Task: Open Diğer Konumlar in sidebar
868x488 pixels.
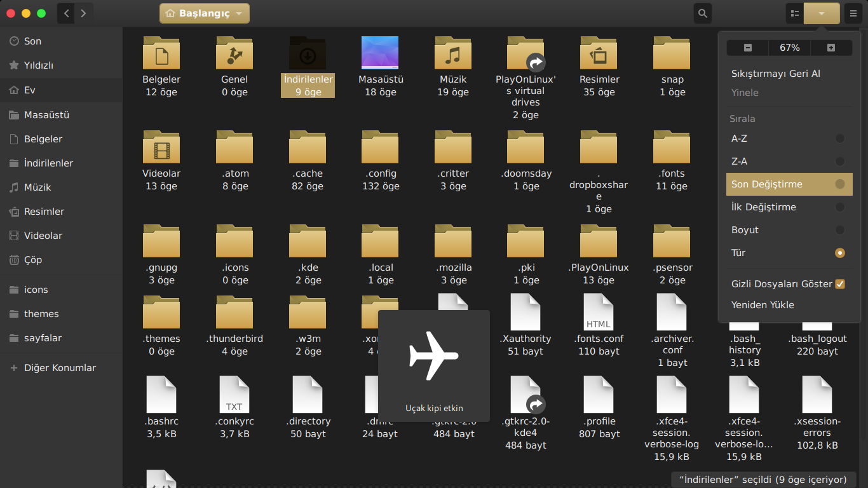Action: (x=61, y=368)
